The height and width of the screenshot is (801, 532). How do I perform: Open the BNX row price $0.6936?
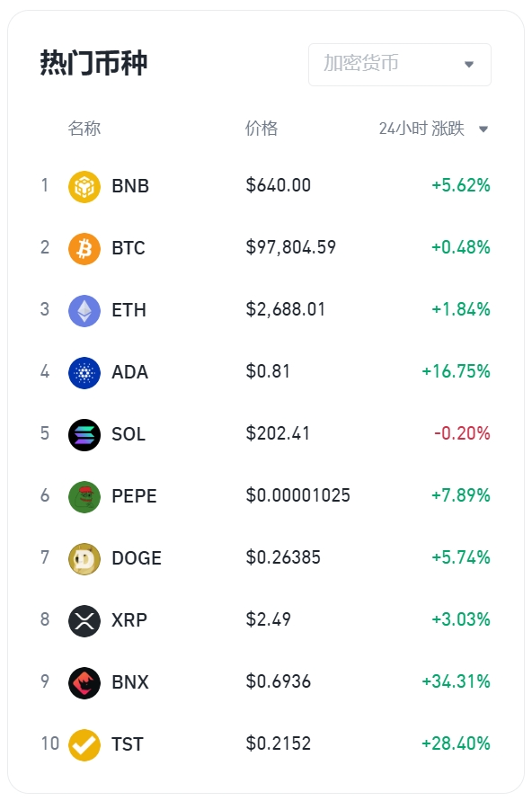pyautogui.click(x=279, y=681)
